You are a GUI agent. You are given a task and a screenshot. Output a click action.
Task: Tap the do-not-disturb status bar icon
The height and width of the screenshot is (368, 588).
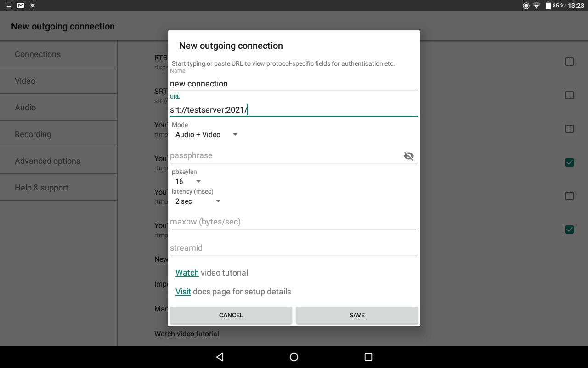[526, 6]
